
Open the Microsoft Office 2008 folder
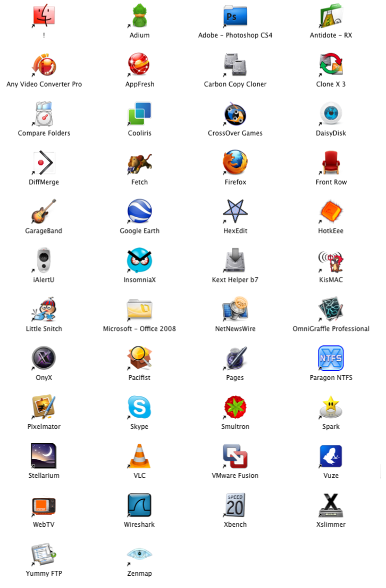pyautogui.click(x=139, y=309)
